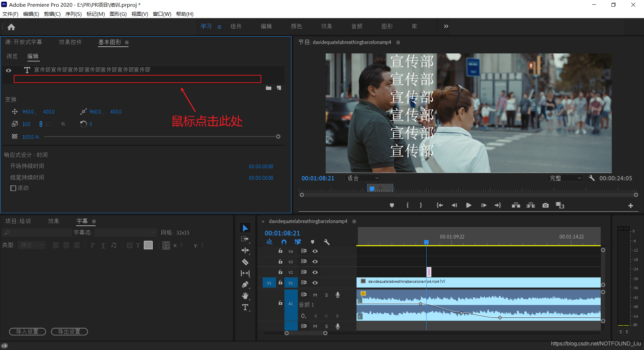The width and height of the screenshot is (644, 350).
Task: Switch to 颜色 workspace
Action: point(297,26)
